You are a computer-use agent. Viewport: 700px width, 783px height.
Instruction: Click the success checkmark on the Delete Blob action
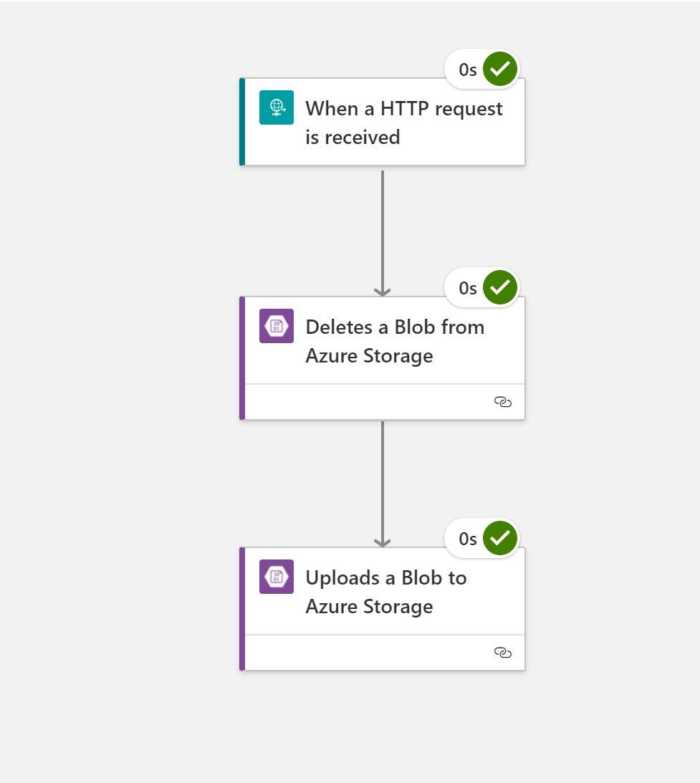click(500, 287)
